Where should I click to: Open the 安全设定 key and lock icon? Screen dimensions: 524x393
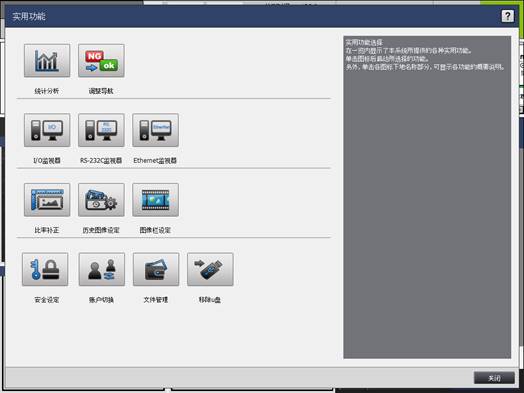click(x=45, y=269)
